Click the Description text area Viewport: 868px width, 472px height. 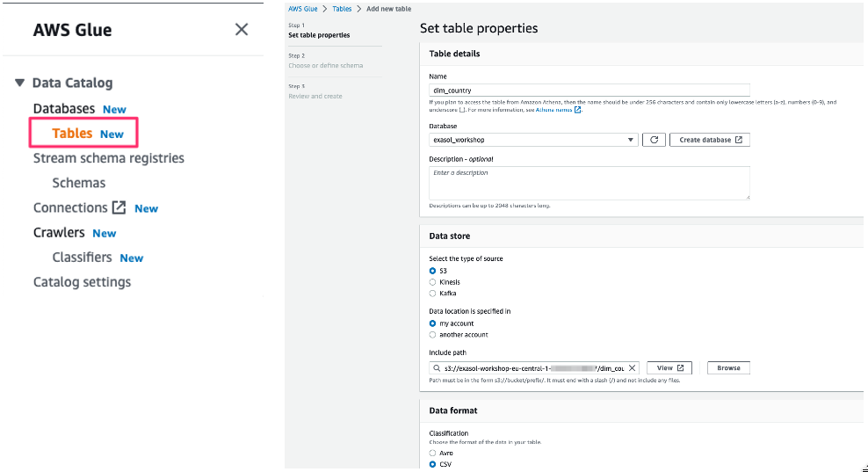(589, 183)
